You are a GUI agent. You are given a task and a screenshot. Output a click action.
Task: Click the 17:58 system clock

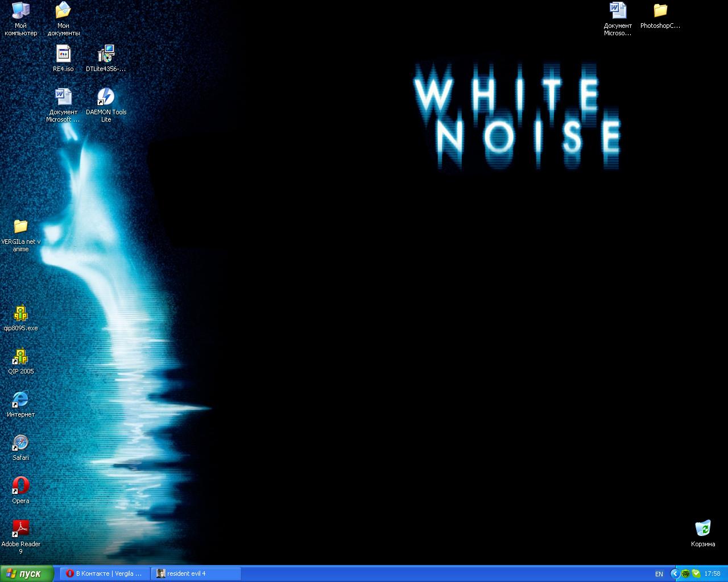coord(713,574)
